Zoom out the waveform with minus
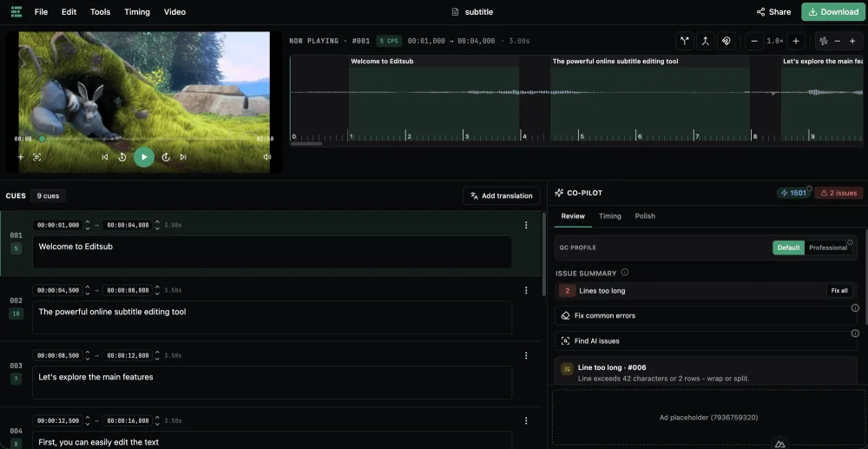The width and height of the screenshot is (868, 449). [x=838, y=41]
